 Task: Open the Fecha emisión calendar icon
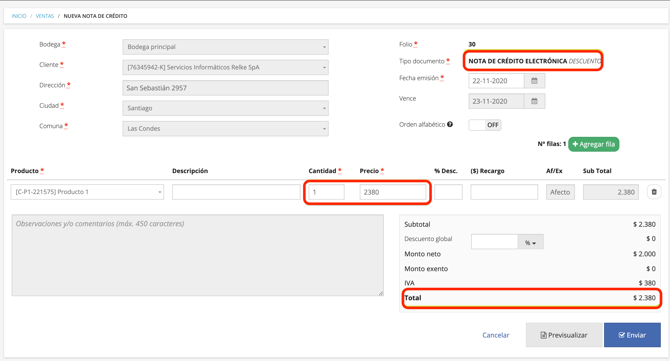pyautogui.click(x=534, y=81)
